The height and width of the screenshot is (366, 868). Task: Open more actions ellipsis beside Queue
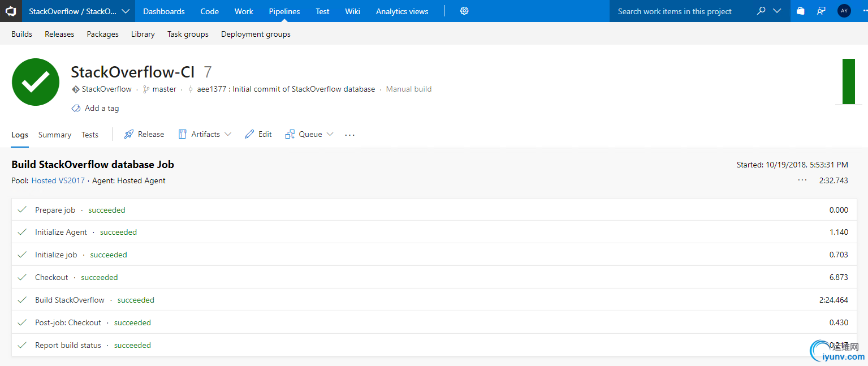click(x=350, y=135)
